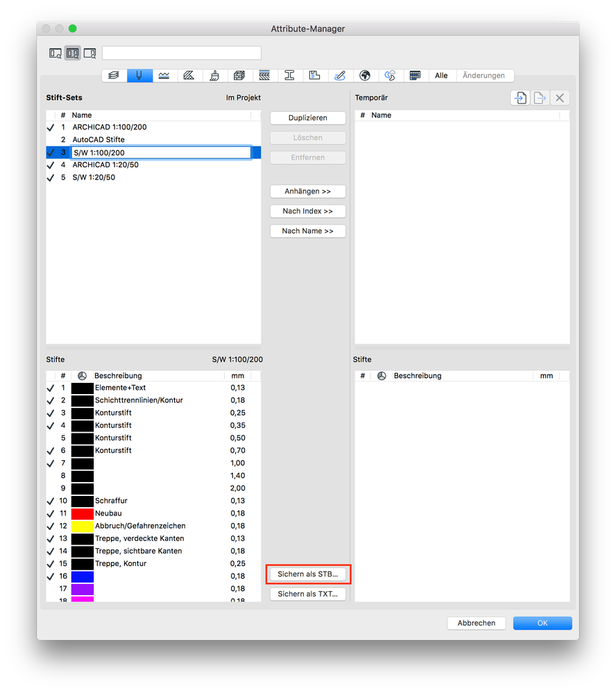616x693 pixels.
Task: Open the Fills (hatching) attribute tab
Action: [x=189, y=76]
